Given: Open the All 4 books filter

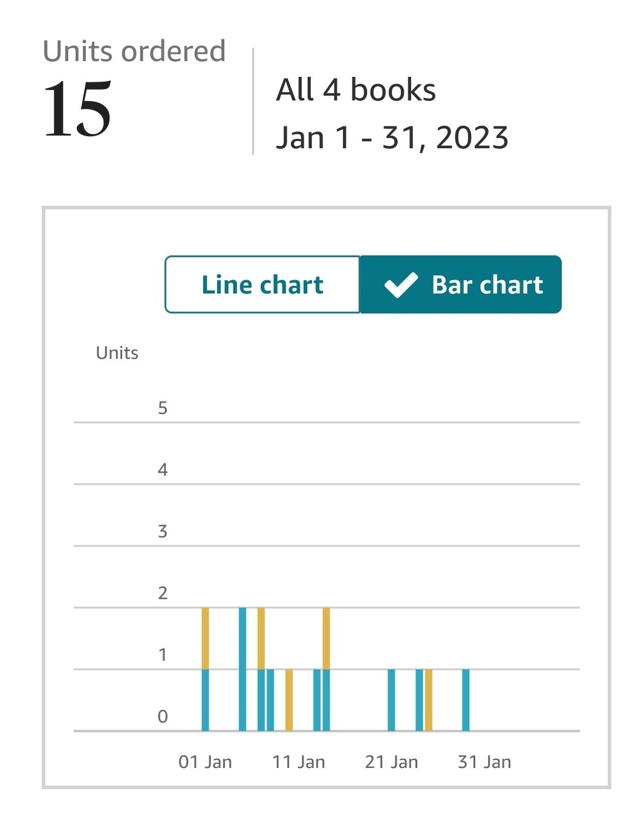Looking at the screenshot, I should point(356,90).
